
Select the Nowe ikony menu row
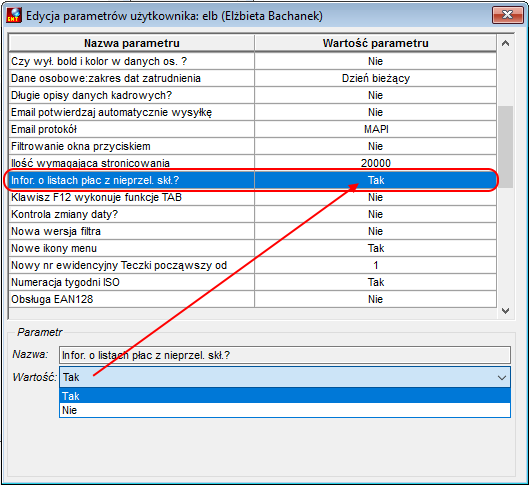pos(253,248)
